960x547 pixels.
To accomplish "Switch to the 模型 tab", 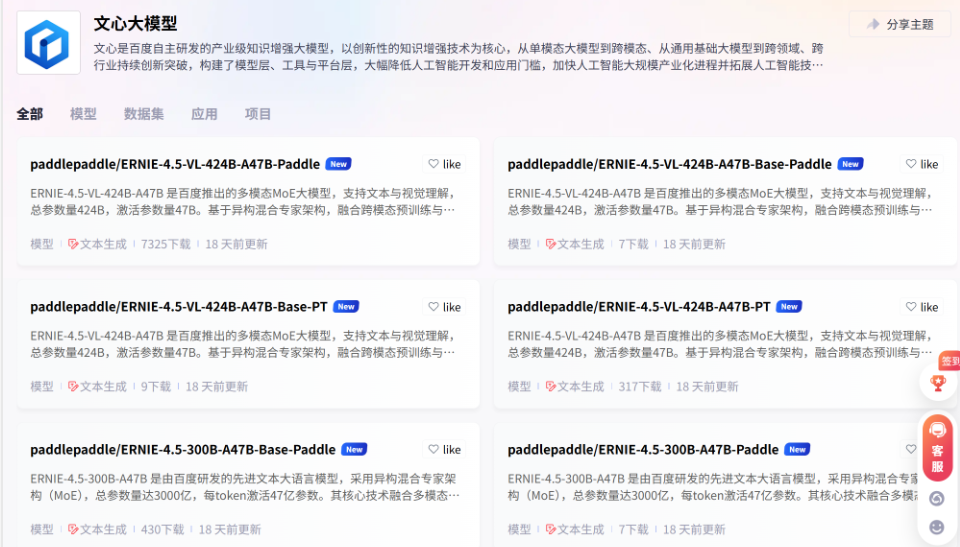I will (x=83, y=114).
